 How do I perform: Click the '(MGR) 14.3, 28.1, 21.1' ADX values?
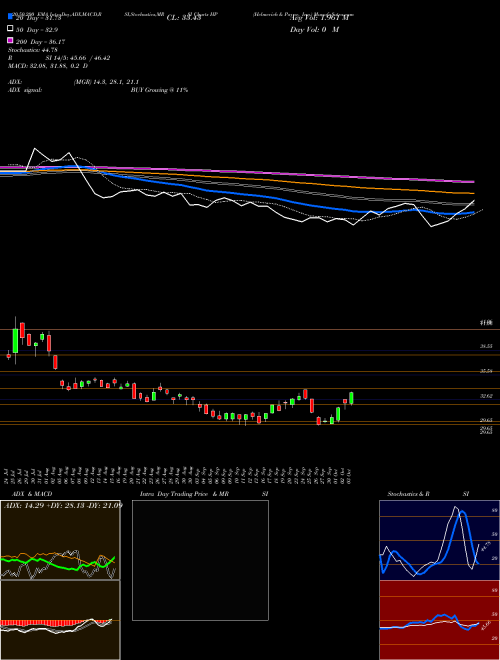[106, 82]
